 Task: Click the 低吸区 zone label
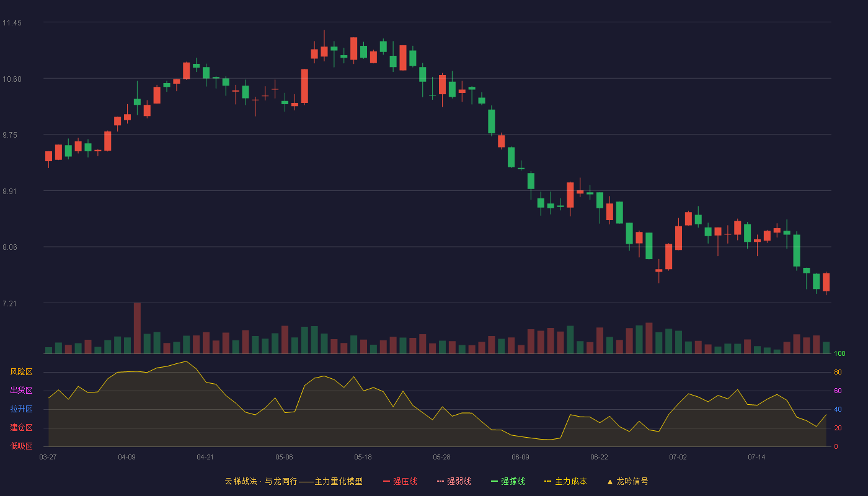click(x=21, y=446)
